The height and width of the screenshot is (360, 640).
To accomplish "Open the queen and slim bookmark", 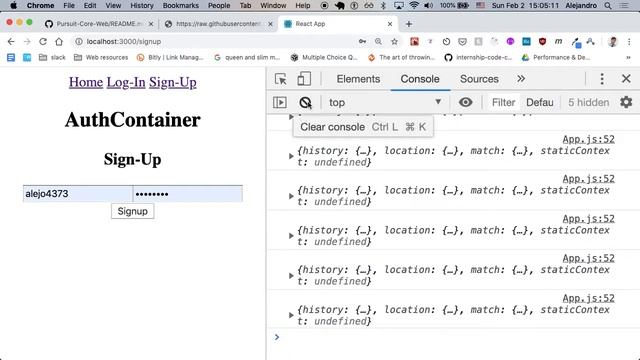I will point(247,58).
